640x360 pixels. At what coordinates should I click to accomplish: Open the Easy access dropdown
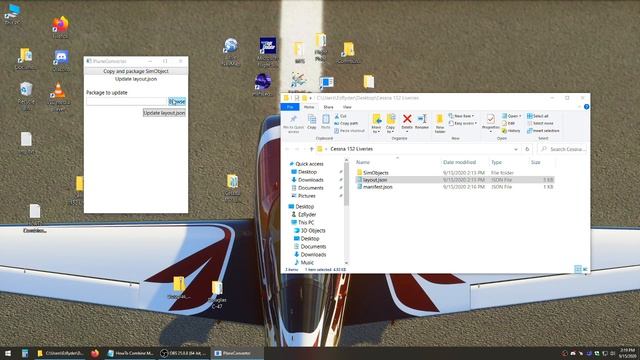[x=463, y=123]
